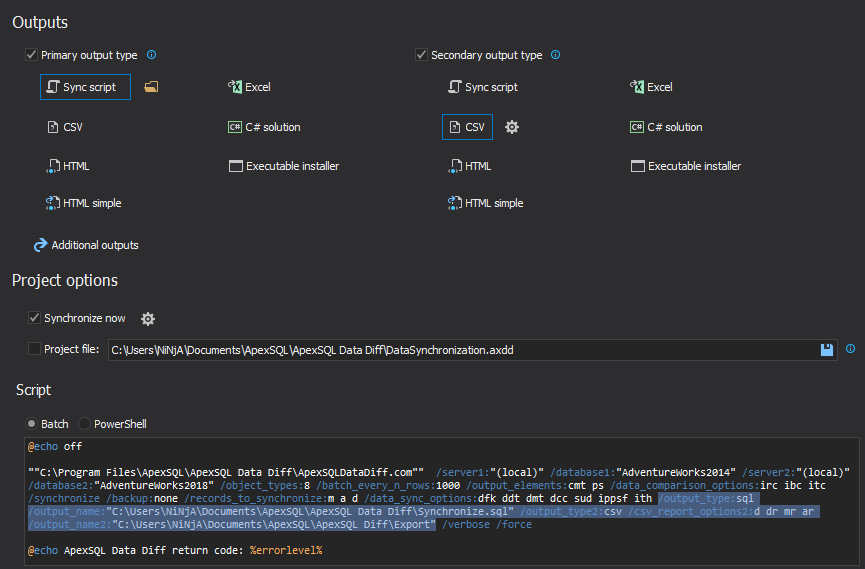Select Sync script as secondary output
Screen dimensions: 865x569
[483, 87]
